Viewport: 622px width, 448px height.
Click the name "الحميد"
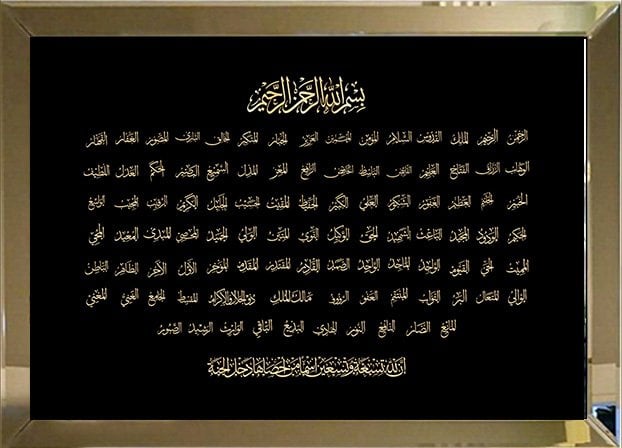click(x=217, y=236)
